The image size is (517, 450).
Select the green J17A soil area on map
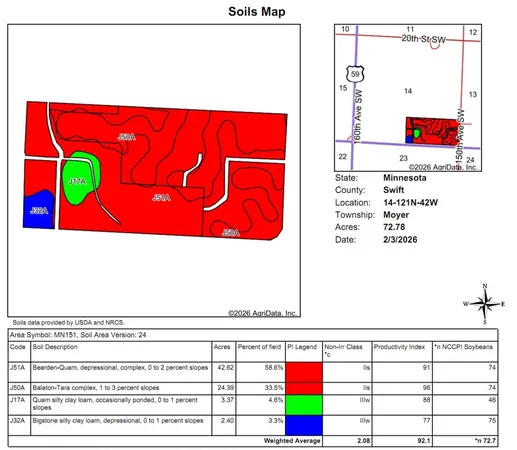(81, 178)
